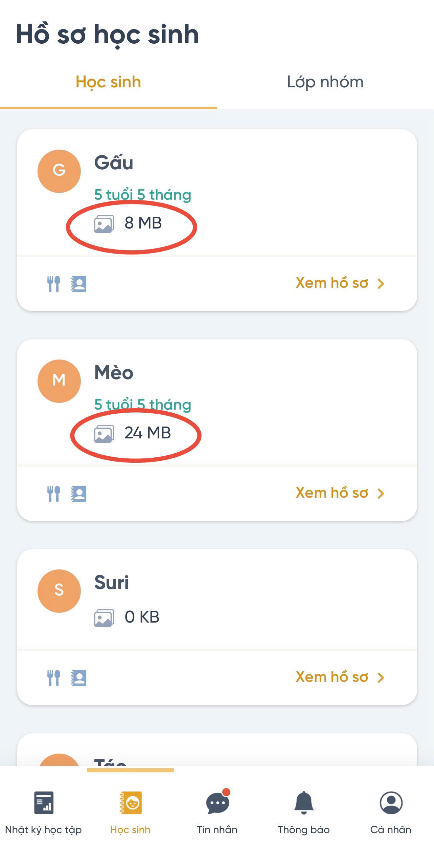Expand Suri's profile via chevron arrow
Screen dimensions: 434x868
pyautogui.click(x=381, y=678)
